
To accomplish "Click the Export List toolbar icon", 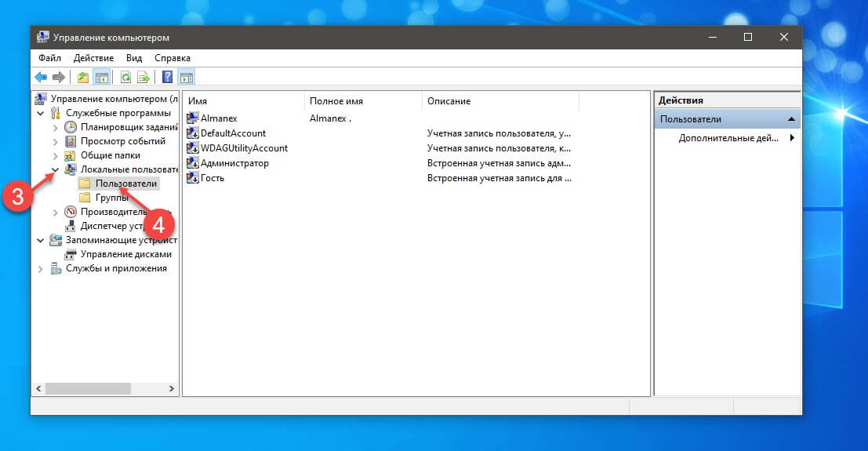I will (x=143, y=77).
